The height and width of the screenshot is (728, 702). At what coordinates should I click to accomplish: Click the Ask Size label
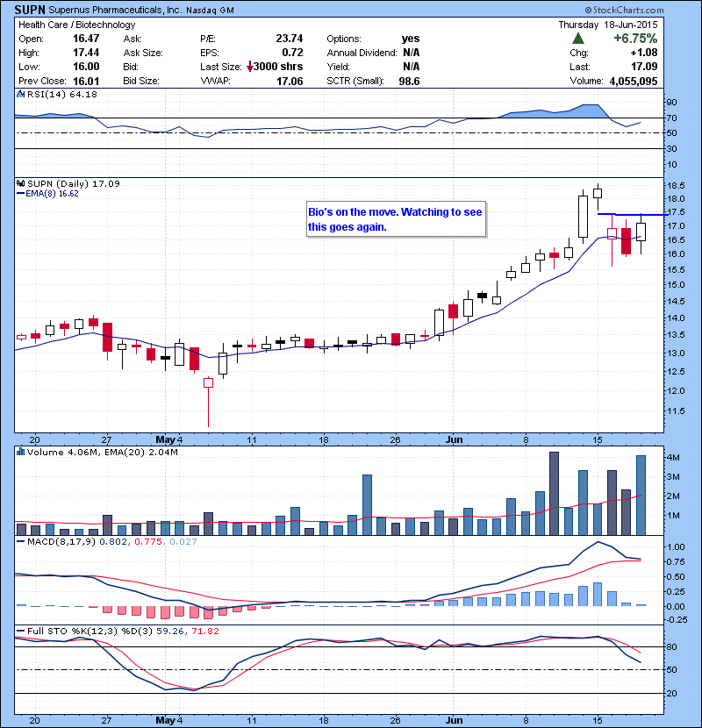(143, 53)
